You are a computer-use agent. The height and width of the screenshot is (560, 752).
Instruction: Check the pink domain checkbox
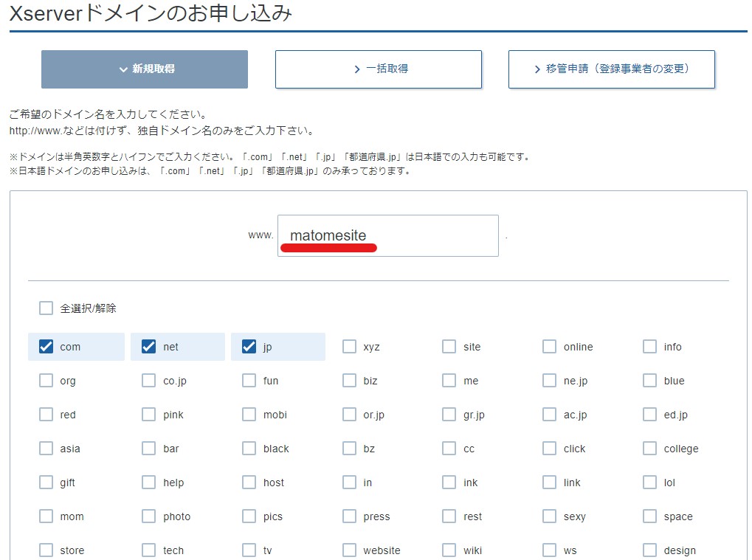coord(148,414)
